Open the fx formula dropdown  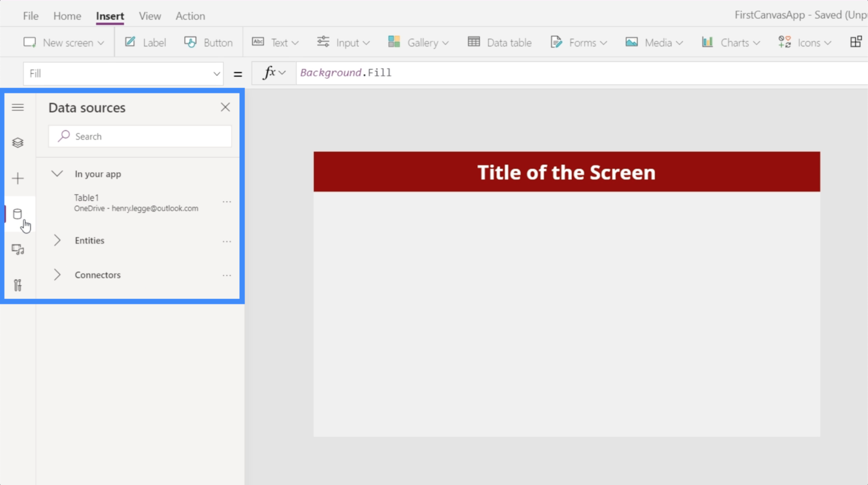274,73
